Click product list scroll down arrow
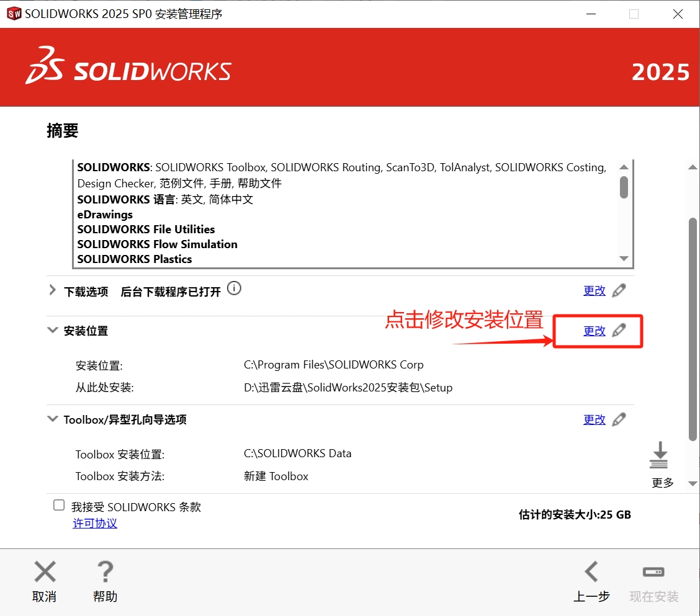This screenshot has width=700, height=616. coord(624,259)
